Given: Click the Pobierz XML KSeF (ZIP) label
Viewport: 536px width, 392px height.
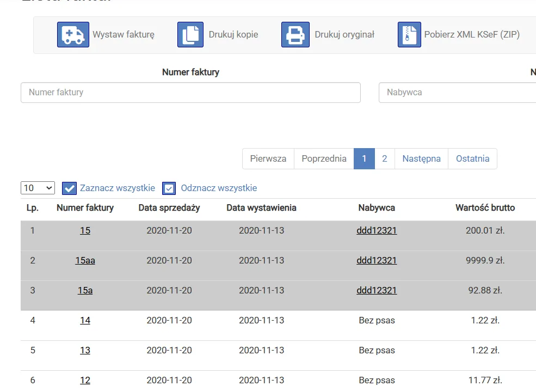Looking at the screenshot, I should click(472, 34).
